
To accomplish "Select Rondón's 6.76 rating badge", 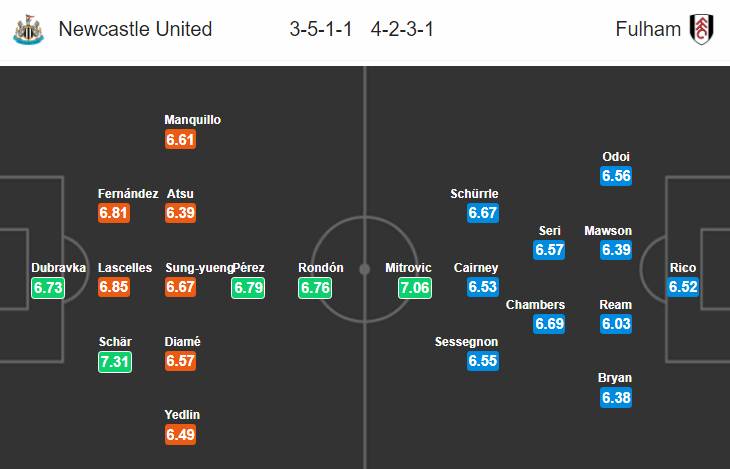I will point(315,287).
